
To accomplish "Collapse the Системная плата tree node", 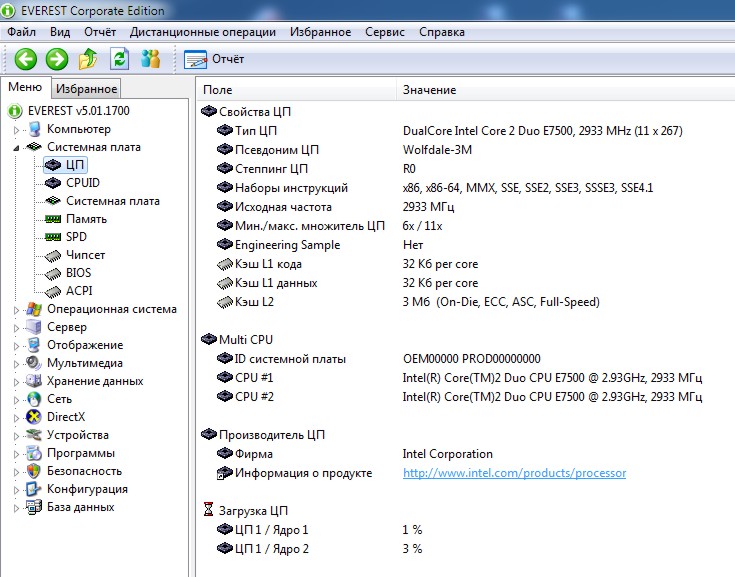I will tap(16, 147).
